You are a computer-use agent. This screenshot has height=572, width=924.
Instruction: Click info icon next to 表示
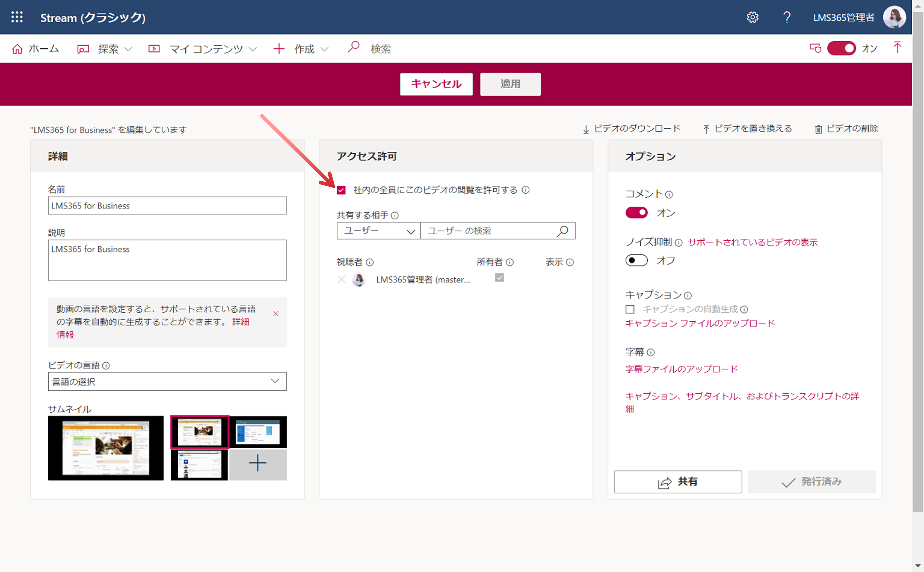click(570, 262)
